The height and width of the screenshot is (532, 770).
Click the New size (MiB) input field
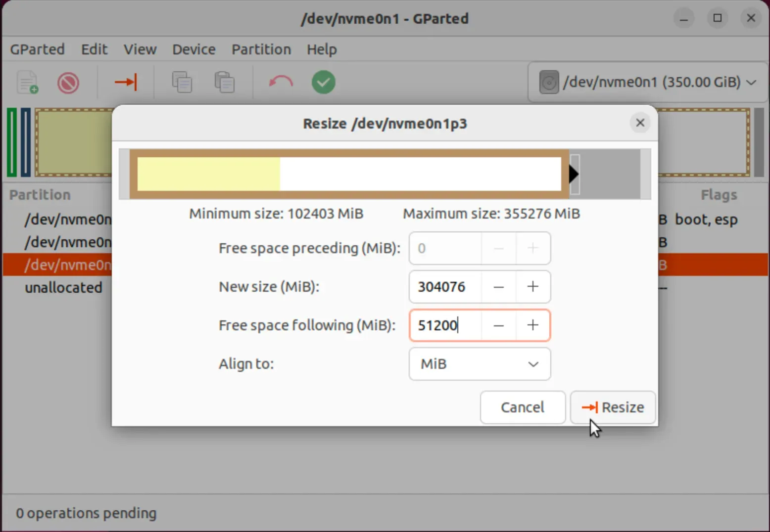(x=445, y=287)
